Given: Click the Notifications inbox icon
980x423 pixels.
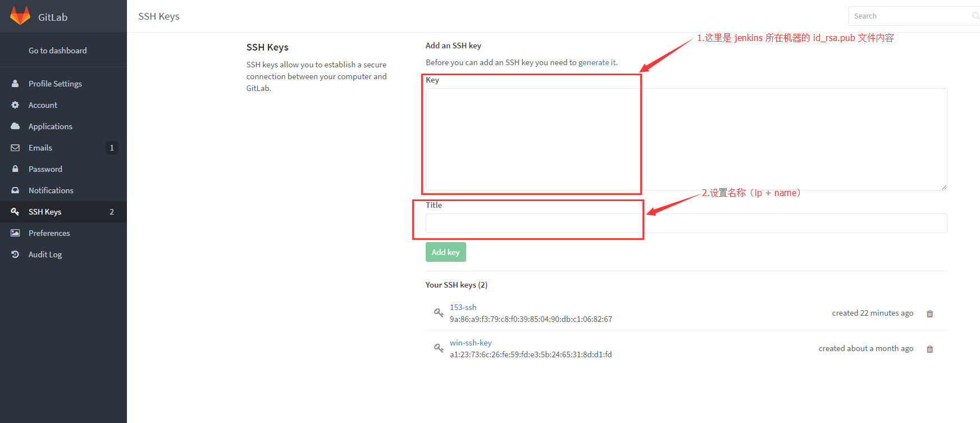Looking at the screenshot, I should click(x=15, y=190).
